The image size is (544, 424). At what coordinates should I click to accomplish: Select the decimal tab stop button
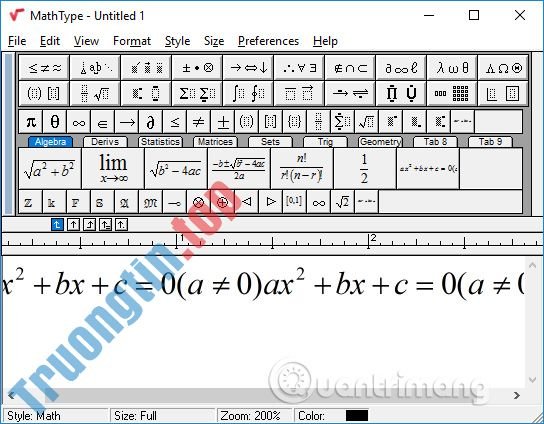(121, 225)
